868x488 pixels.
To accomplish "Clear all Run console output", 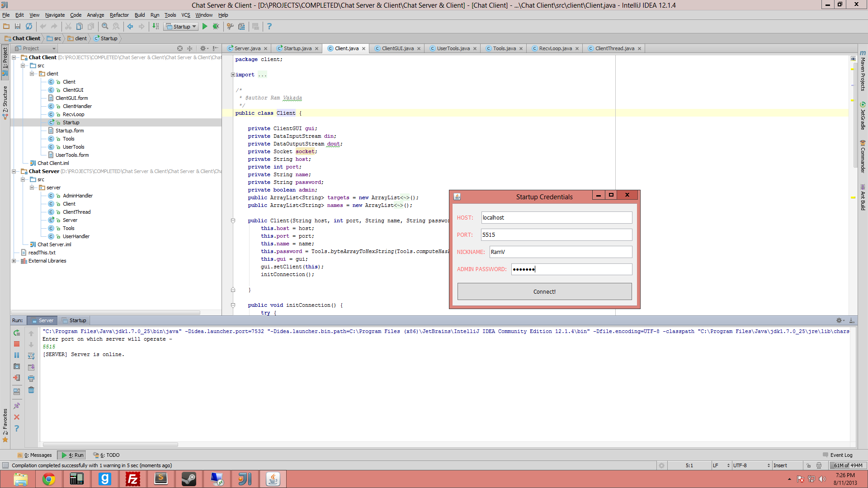I will tap(31, 390).
